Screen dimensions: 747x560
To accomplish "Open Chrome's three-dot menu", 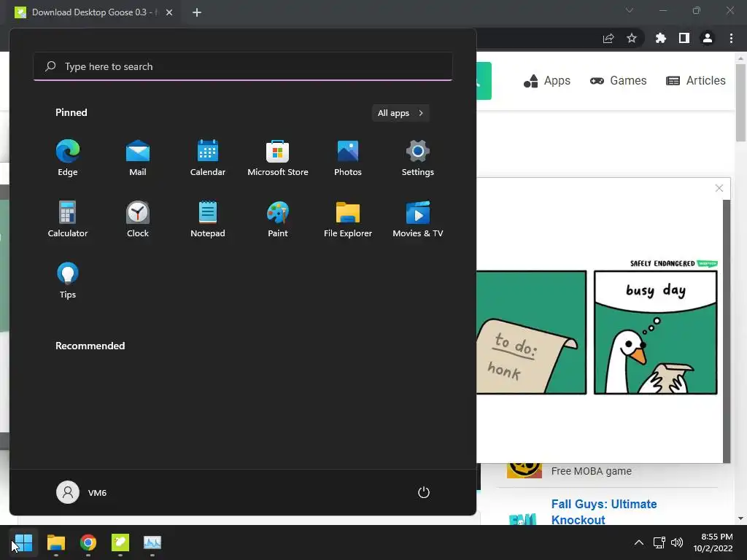I will click(x=731, y=38).
